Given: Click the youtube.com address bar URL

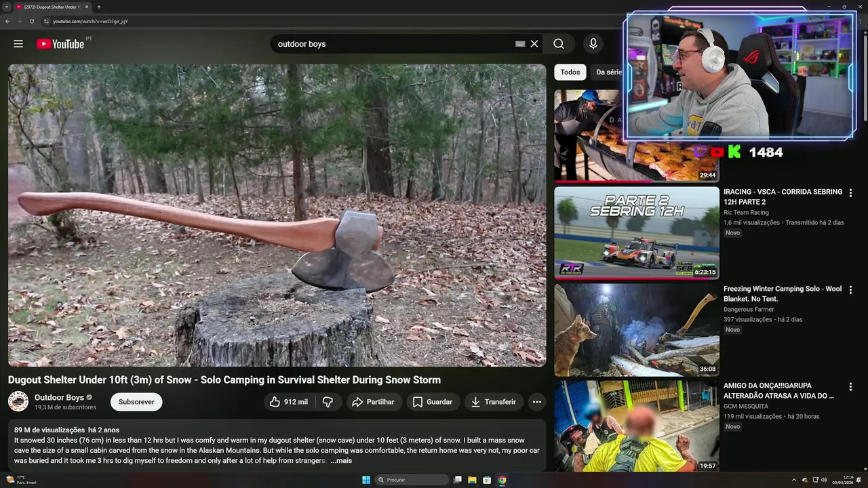Looking at the screenshot, I should click(x=90, y=21).
